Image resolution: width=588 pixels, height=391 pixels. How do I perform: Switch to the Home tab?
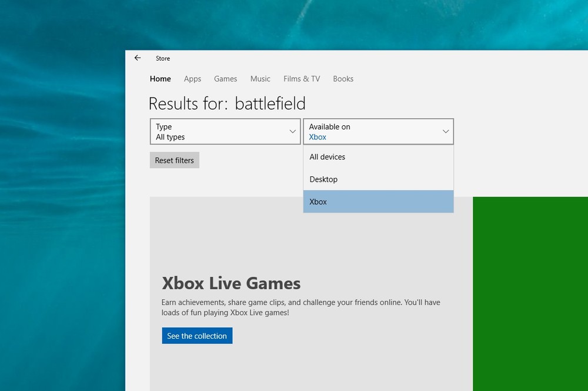tap(160, 79)
